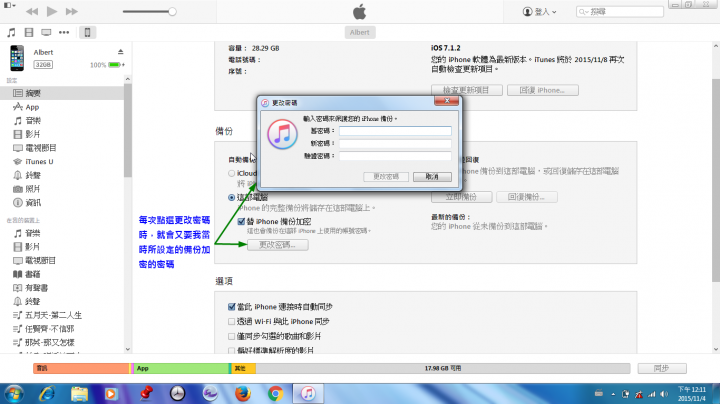Click the rewind playback button
The image size is (720, 404).
(32, 11)
